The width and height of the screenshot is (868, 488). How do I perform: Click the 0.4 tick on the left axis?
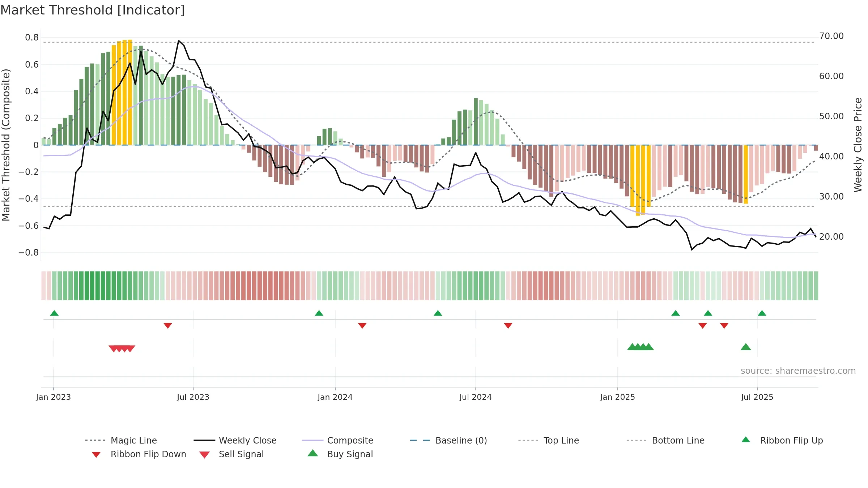pyautogui.click(x=32, y=91)
